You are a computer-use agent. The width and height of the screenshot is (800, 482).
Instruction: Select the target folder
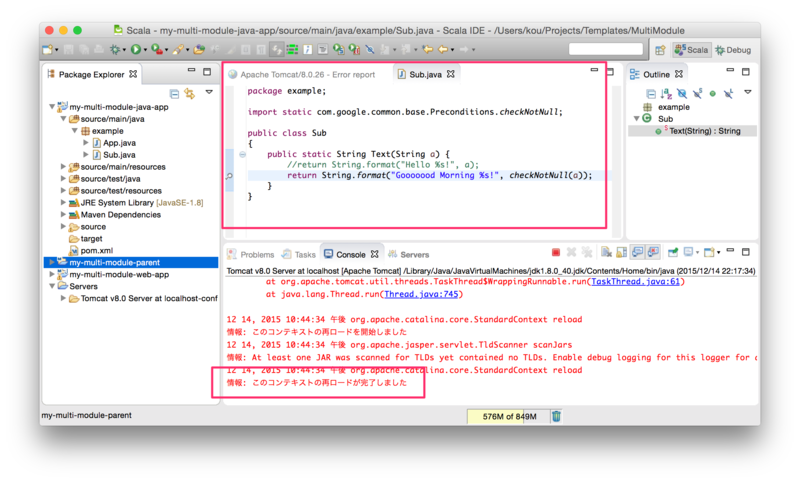click(x=86, y=239)
